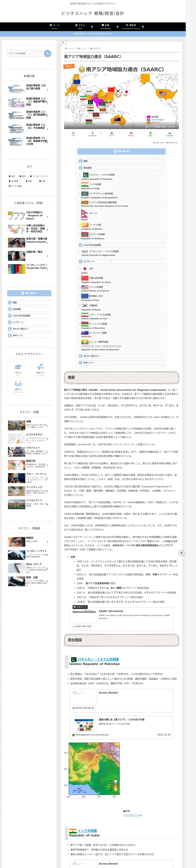Open the 知識 Knowledge menu item
Screen dimensions: 196x868
(x=105, y=27)
